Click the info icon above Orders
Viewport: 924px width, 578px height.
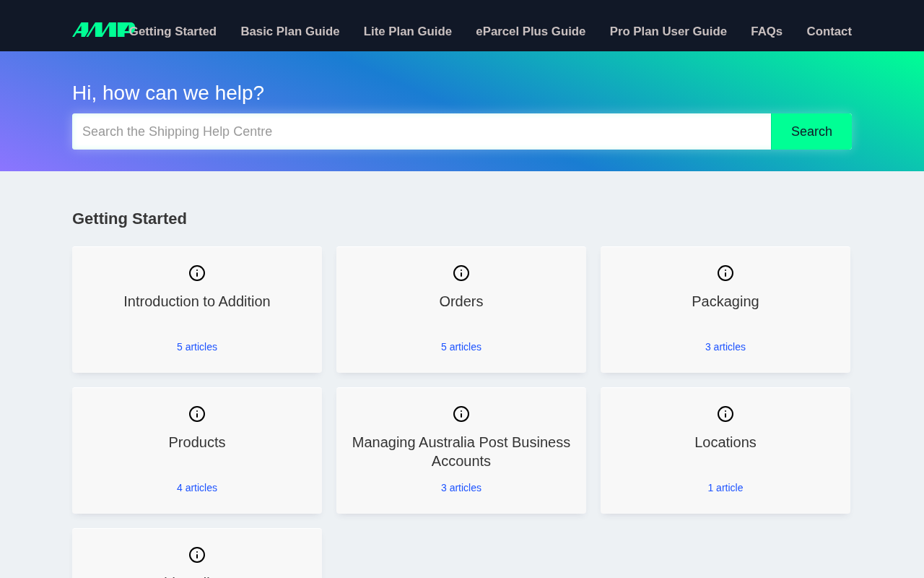point(461,273)
